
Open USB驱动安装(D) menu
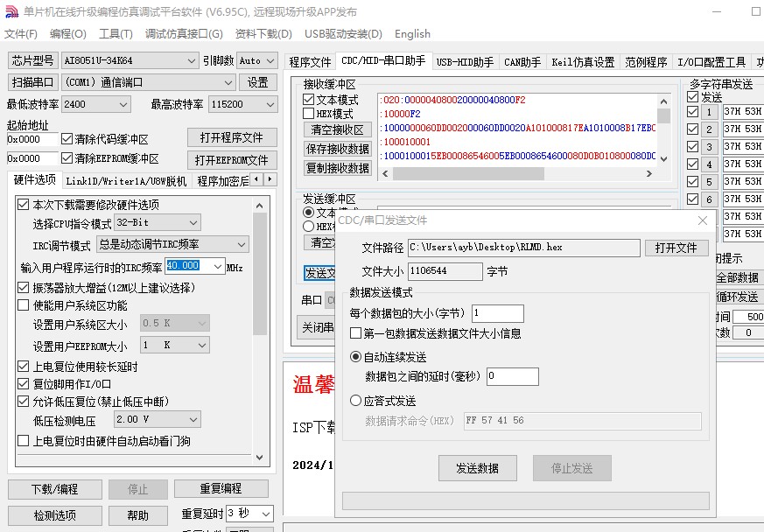[344, 33]
